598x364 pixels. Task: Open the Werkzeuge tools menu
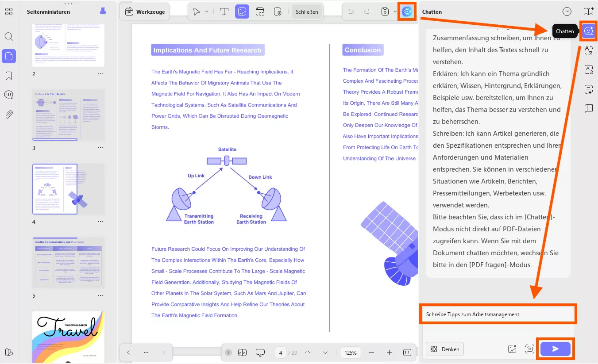145,12
